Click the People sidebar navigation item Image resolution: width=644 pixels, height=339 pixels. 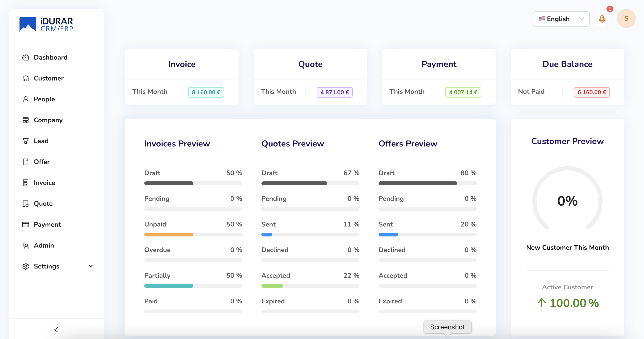[44, 99]
